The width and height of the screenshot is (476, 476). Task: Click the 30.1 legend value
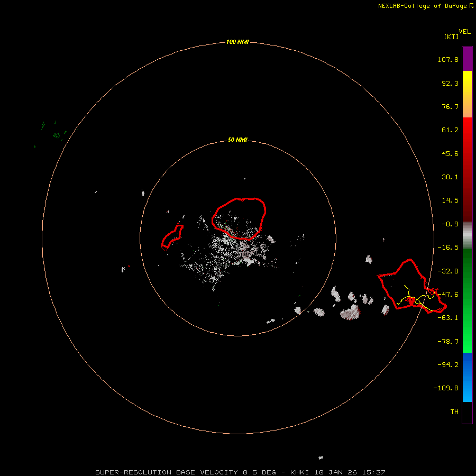[x=450, y=177]
